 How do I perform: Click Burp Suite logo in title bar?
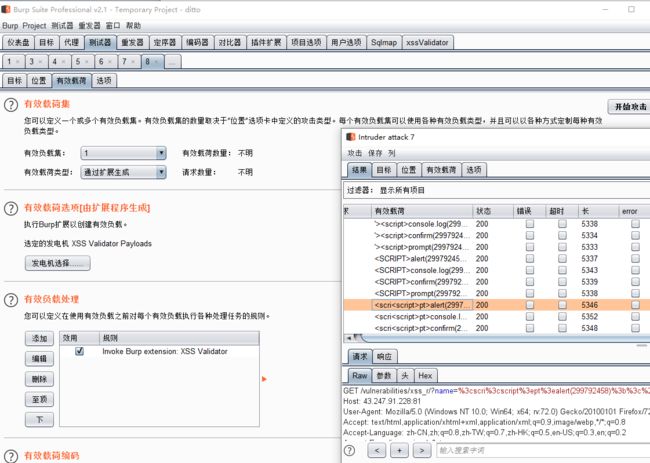6,9
